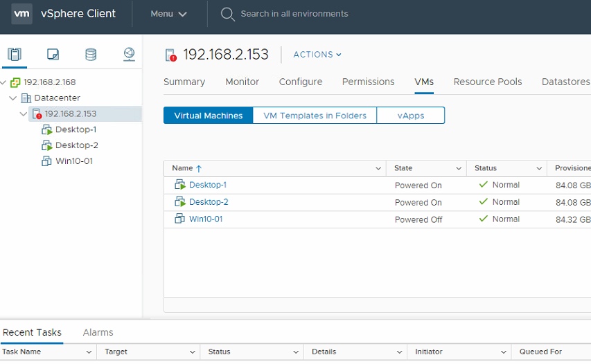
Task: Select the VMs tab
Action: tap(424, 82)
